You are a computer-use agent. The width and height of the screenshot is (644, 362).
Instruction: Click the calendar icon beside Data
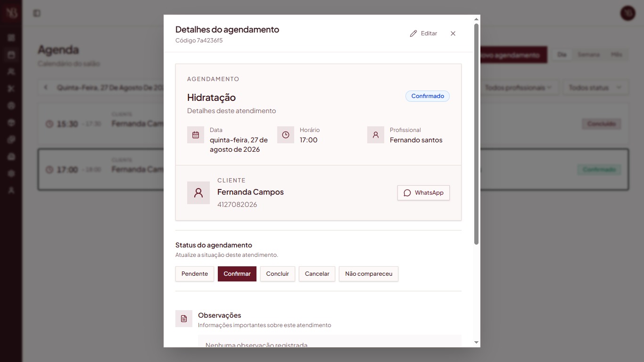point(196,135)
